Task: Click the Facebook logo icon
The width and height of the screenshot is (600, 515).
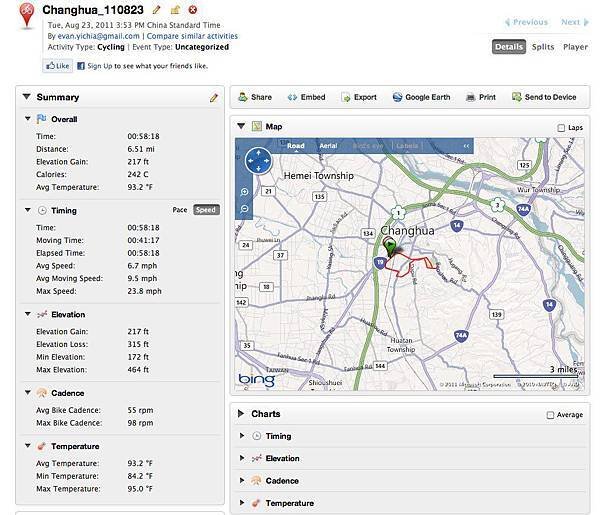Action: (x=81, y=66)
